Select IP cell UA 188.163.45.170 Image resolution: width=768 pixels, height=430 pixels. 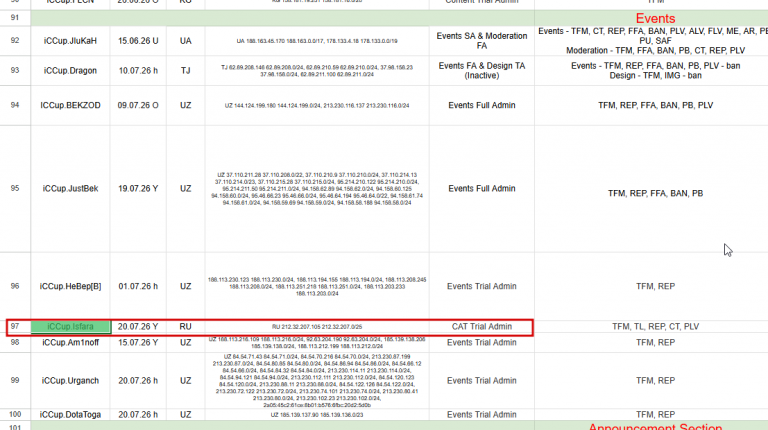click(x=317, y=41)
